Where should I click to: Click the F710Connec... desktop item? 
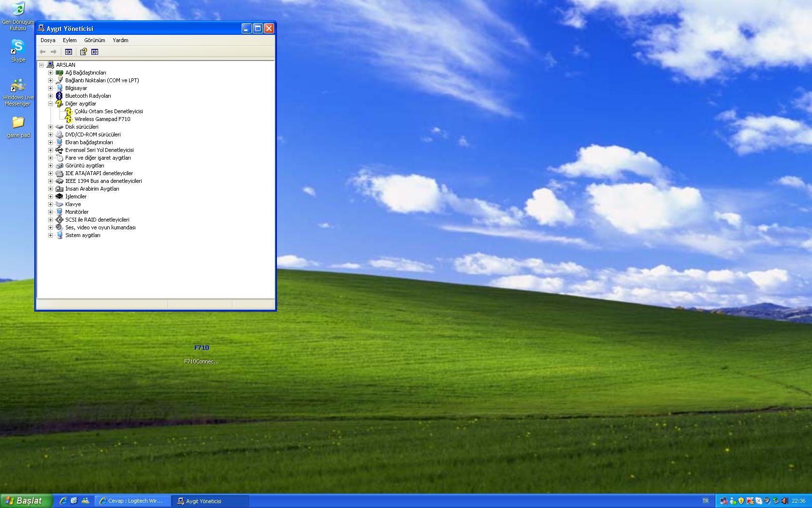click(201, 361)
